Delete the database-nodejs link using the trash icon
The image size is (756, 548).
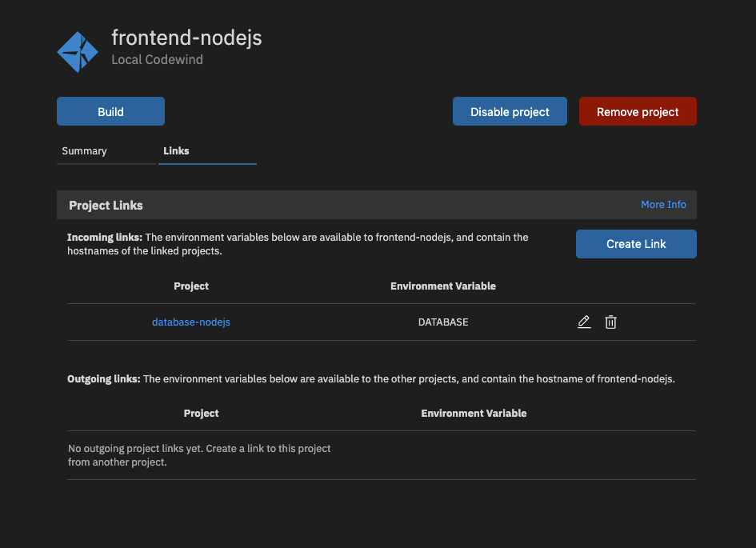610,322
